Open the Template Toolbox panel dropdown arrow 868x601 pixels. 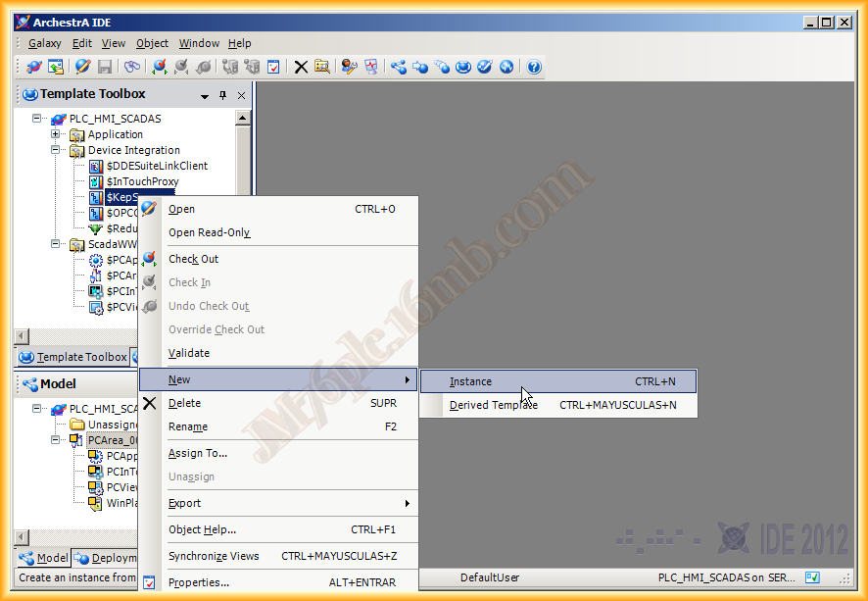[x=205, y=96]
